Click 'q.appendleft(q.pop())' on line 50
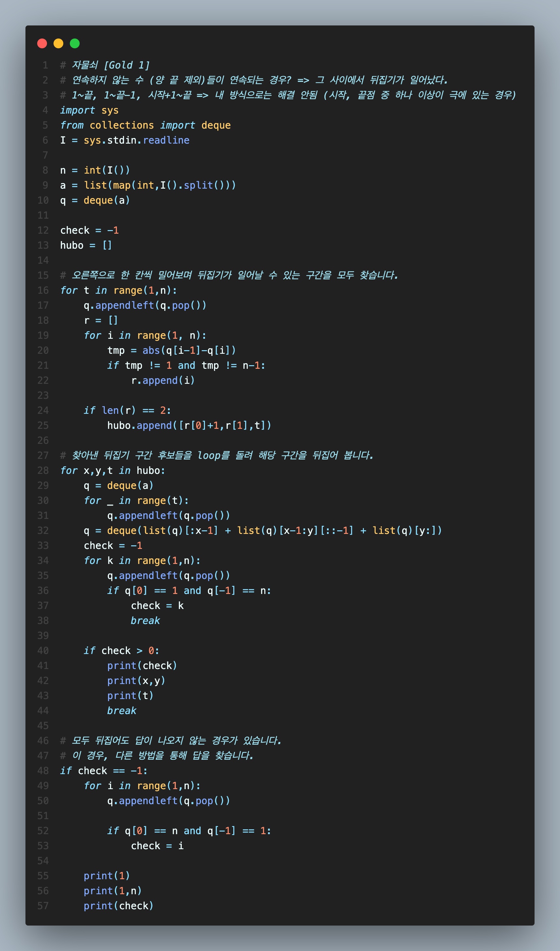Screen dimensions: 560x951 click(169, 801)
